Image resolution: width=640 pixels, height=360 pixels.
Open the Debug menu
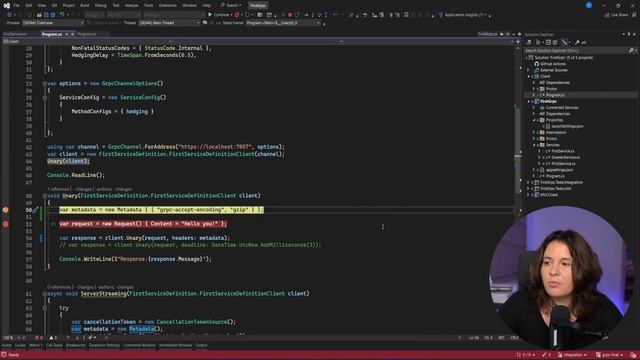(100, 5)
